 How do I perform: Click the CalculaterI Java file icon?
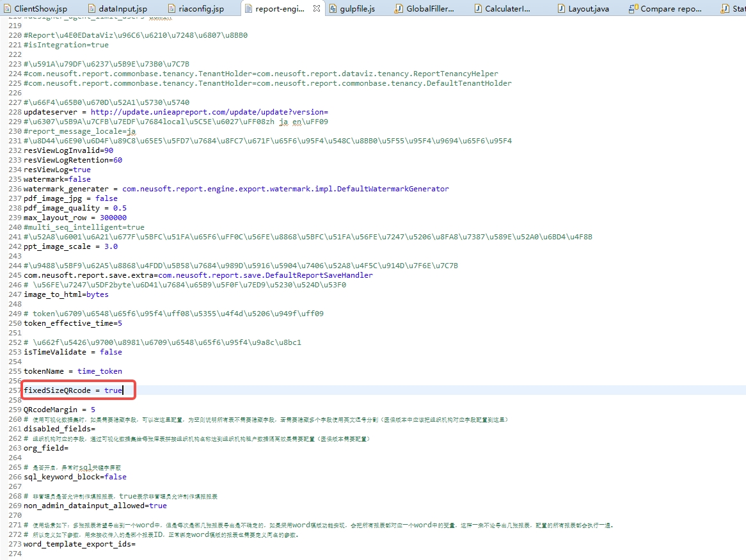click(x=478, y=8)
